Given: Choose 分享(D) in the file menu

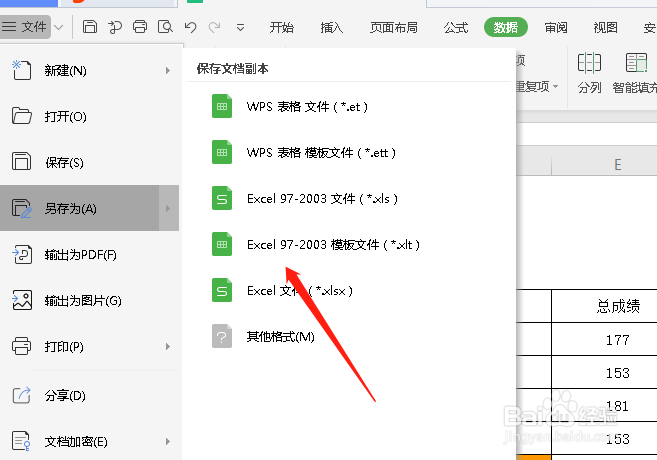Looking at the screenshot, I should [89, 395].
